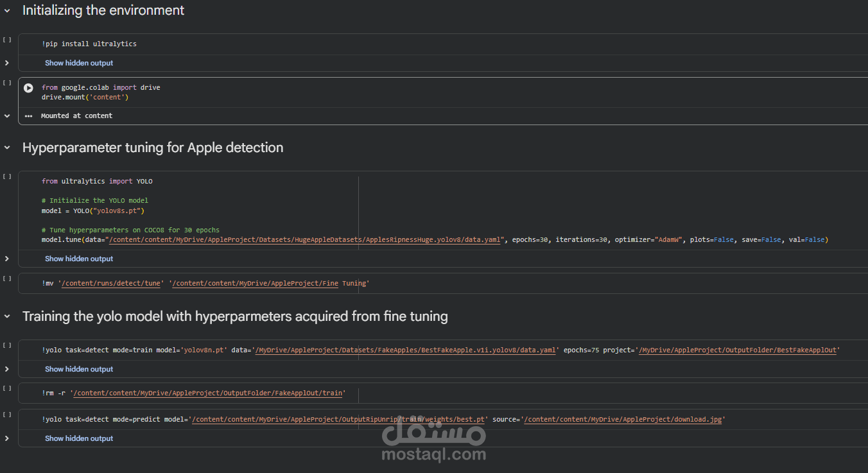Open the 'AppleProject/Fine' destination path link
Image resolution: width=868 pixels, height=473 pixels.
256,283
